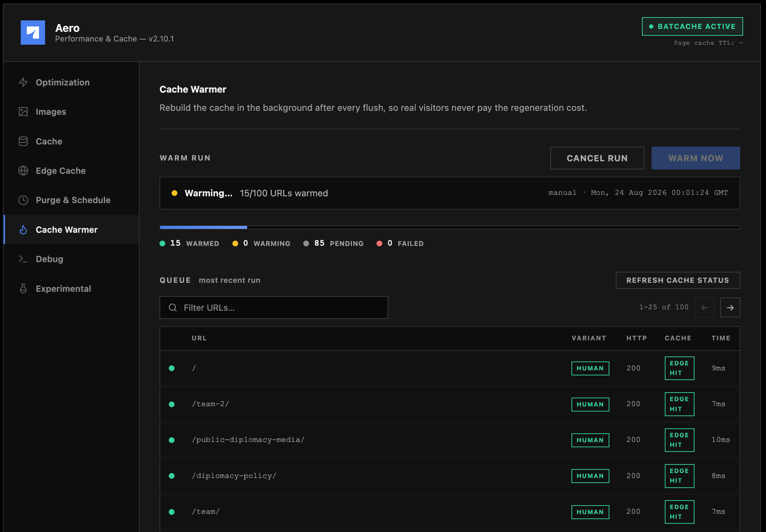Click the Cancel Run button
This screenshot has width=766, height=532.
point(597,158)
